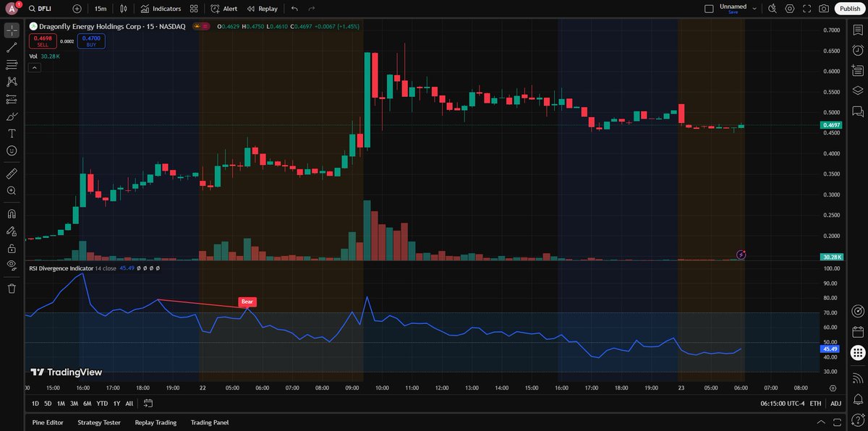Open the patterns drawing tools
The height and width of the screenshot is (431, 868).
12,82
